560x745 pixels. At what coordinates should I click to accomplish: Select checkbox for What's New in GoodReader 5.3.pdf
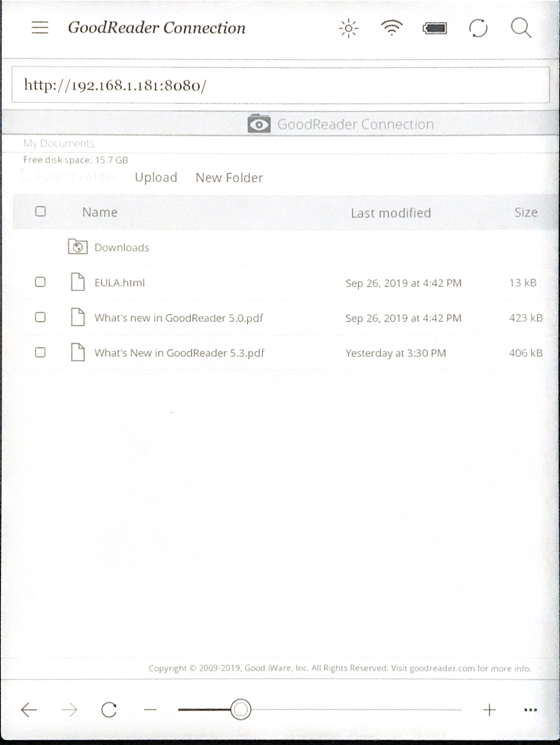pyautogui.click(x=40, y=352)
